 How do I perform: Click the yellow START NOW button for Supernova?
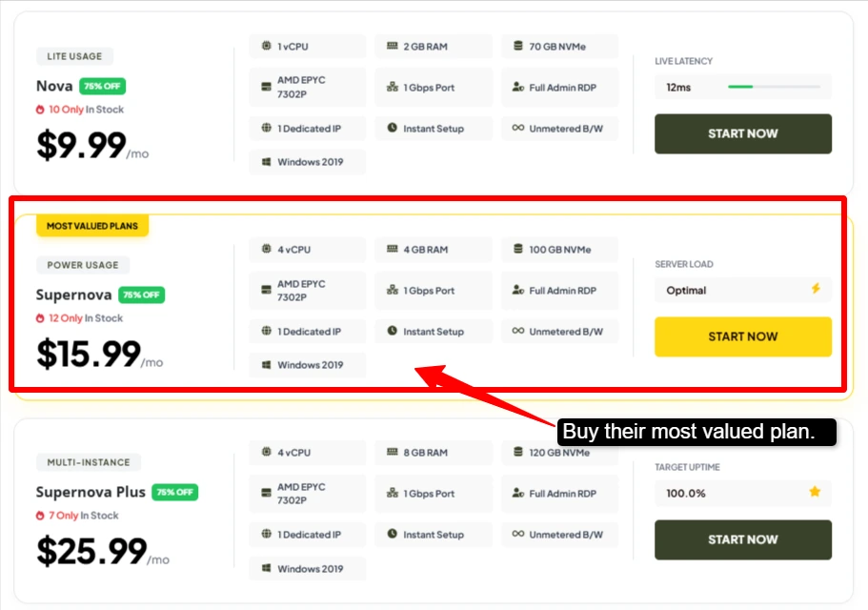pos(743,336)
